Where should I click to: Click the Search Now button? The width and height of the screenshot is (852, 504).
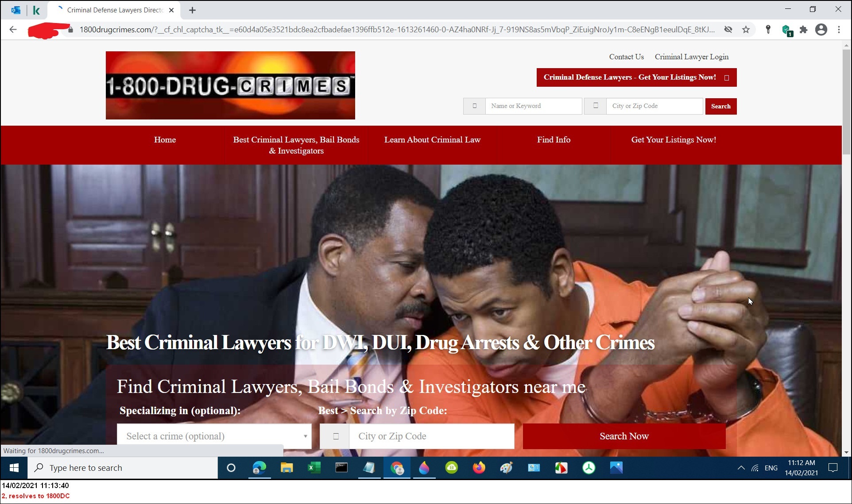[624, 436]
